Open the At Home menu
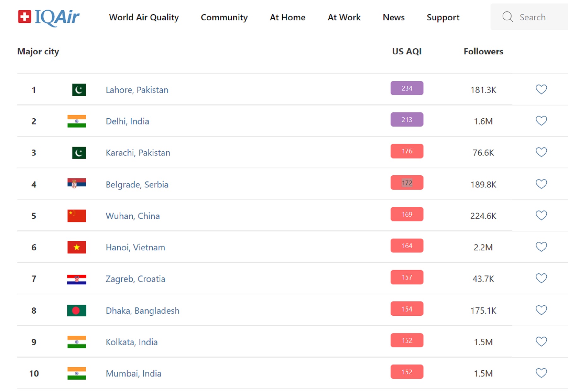Image resolution: width=568 pixels, height=392 pixels. (x=287, y=17)
